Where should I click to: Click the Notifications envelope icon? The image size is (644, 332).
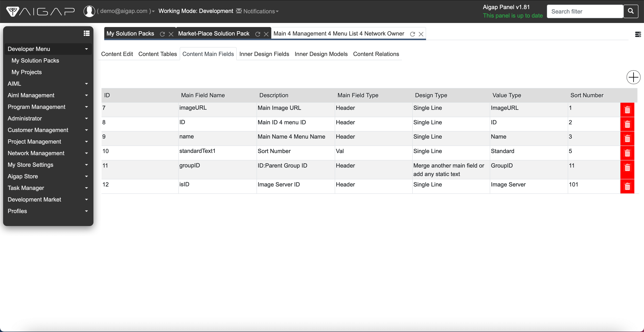coord(239,11)
